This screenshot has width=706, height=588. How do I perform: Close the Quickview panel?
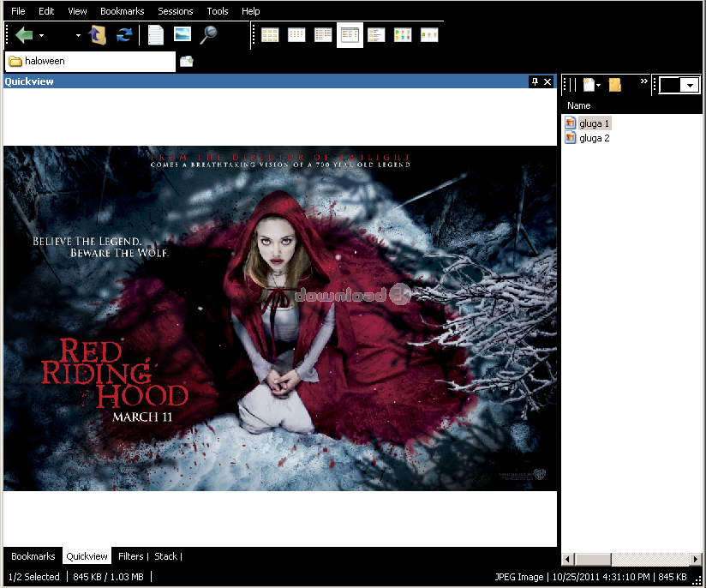(547, 81)
